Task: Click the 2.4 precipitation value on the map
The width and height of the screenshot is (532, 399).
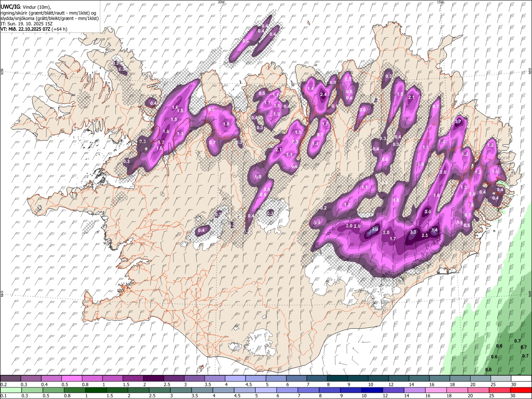Action: point(324,94)
